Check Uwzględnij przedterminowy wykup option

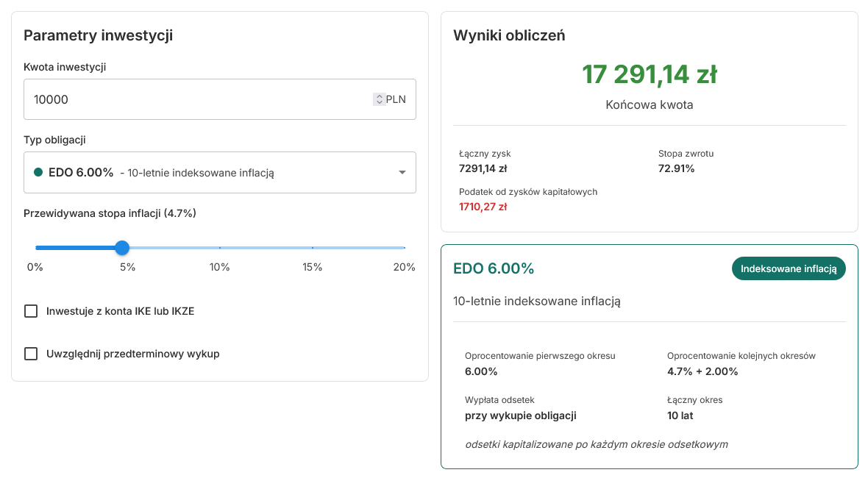pyautogui.click(x=31, y=354)
